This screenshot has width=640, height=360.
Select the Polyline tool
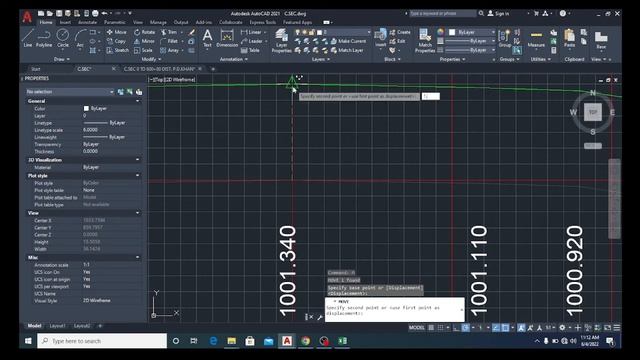tap(44, 38)
